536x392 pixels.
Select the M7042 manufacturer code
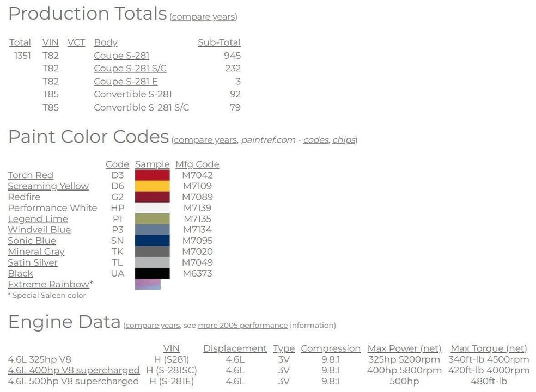pyautogui.click(x=197, y=175)
